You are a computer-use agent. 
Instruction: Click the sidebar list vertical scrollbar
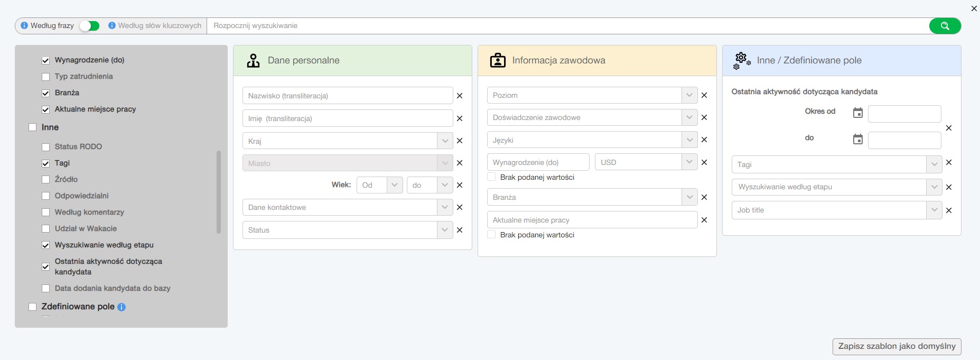click(219, 192)
